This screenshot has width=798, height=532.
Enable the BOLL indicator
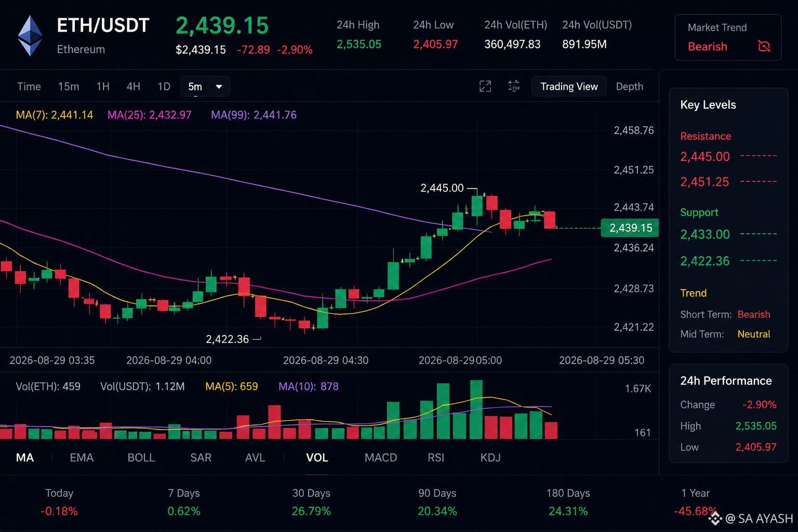click(141, 457)
